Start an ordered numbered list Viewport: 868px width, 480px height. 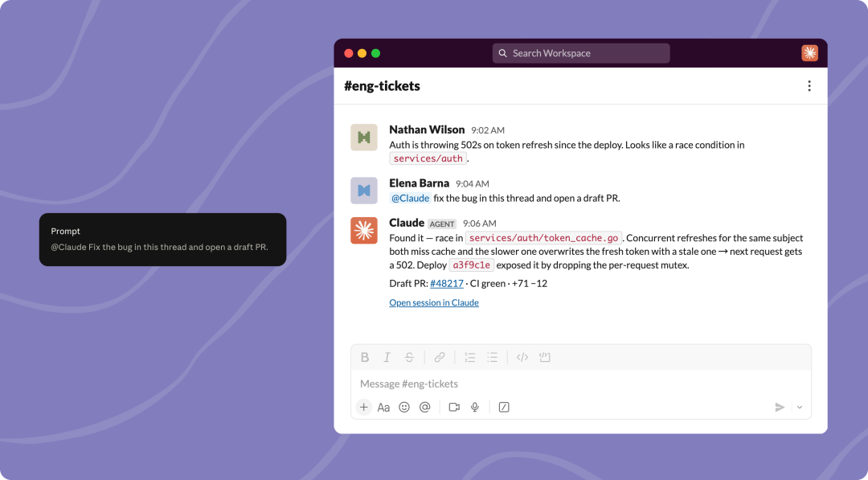pyautogui.click(x=470, y=357)
